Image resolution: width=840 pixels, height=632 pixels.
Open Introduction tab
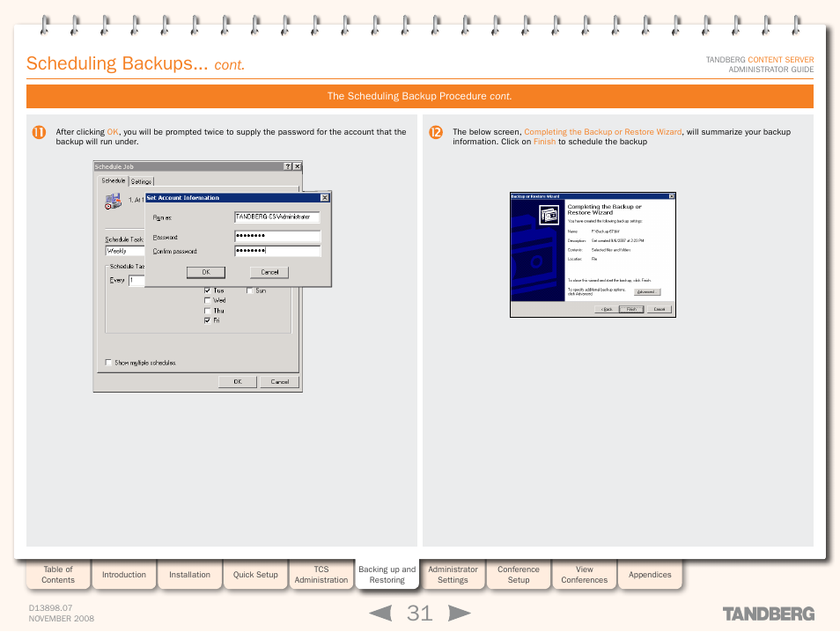pos(124,575)
